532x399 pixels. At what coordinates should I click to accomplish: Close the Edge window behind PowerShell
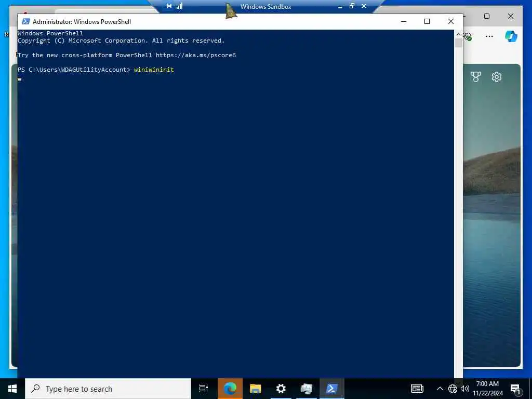[x=511, y=16]
